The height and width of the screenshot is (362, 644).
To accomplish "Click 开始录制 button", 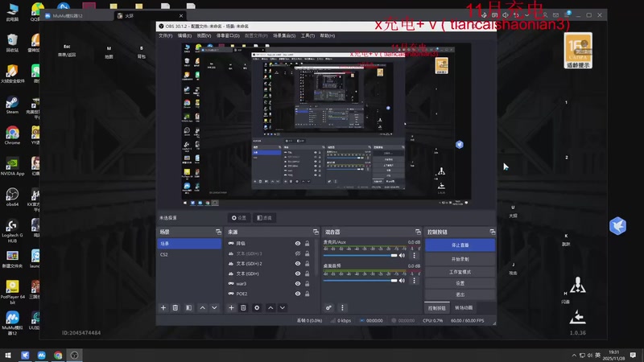I will (x=460, y=259).
